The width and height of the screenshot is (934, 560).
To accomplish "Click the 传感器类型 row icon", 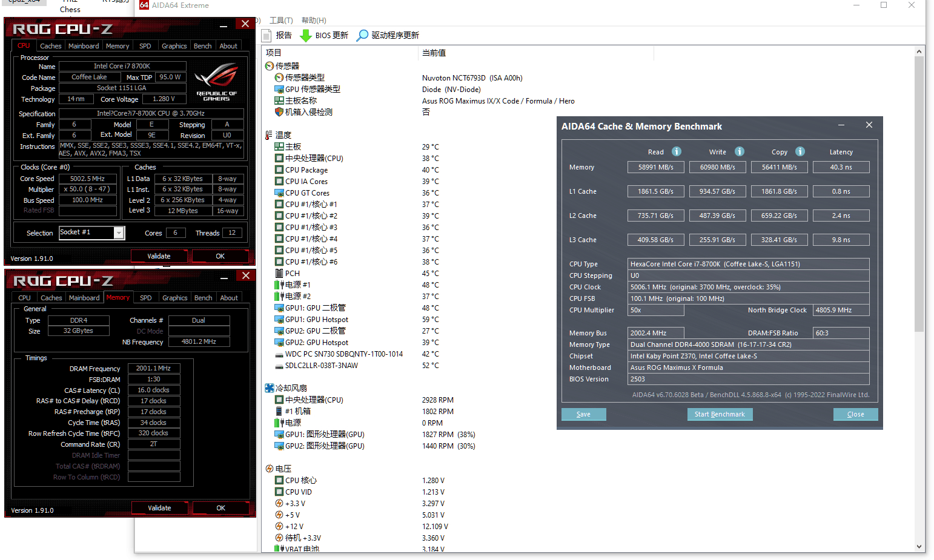I will pos(279,77).
